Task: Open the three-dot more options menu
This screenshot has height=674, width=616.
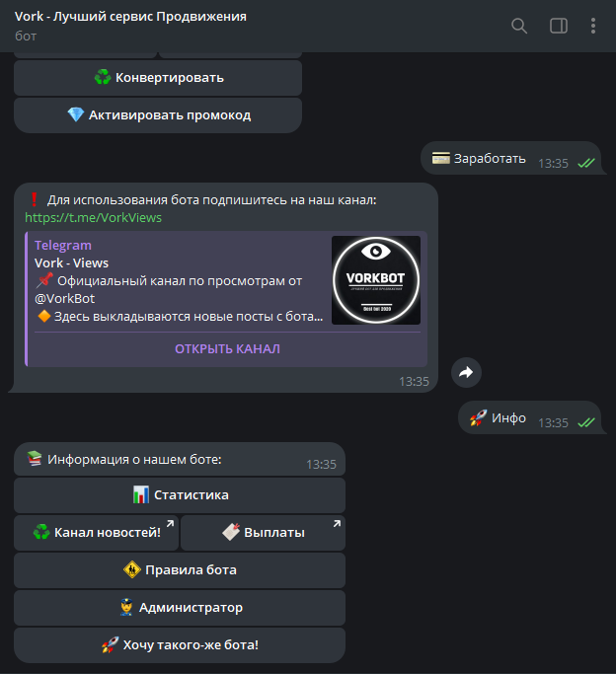Action: (x=592, y=26)
